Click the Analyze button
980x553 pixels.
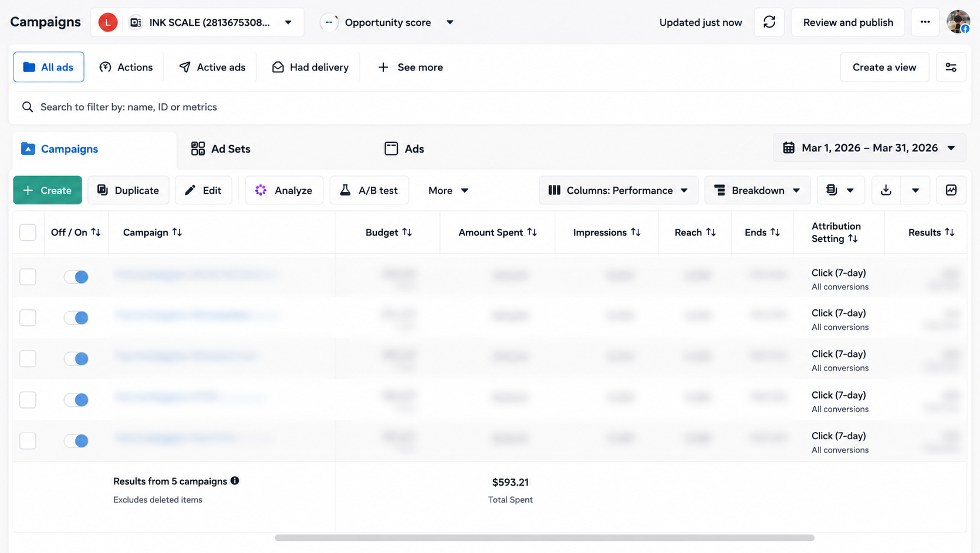(284, 190)
